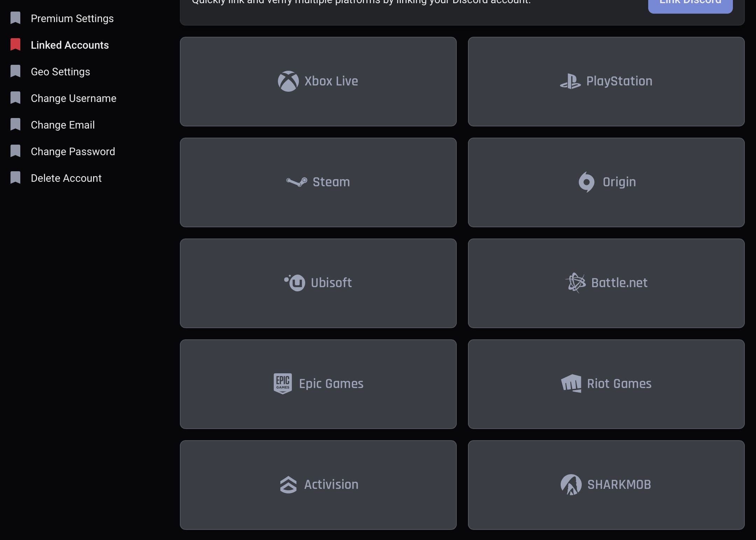Image resolution: width=756 pixels, height=540 pixels.
Task: Click the bookmark icon beside Geo Settings
Action: click(15, 71)
